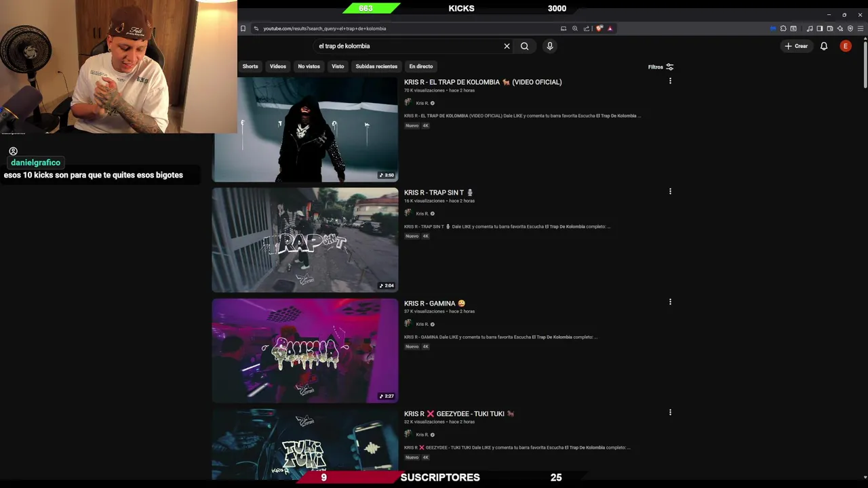
Task: Open options menu for TRAP SIN T video
Action: 670,191
